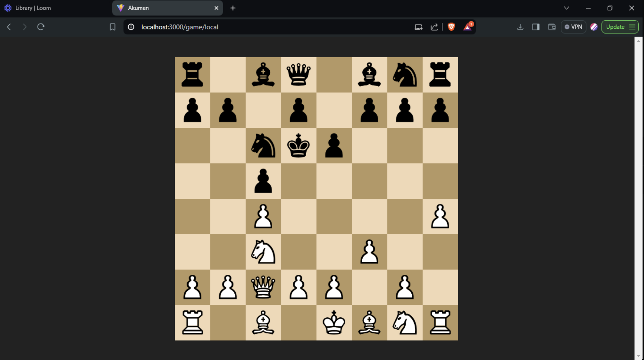Select the black king piece
The width and height of the screenshot is (644, 360).
[298, 146]
